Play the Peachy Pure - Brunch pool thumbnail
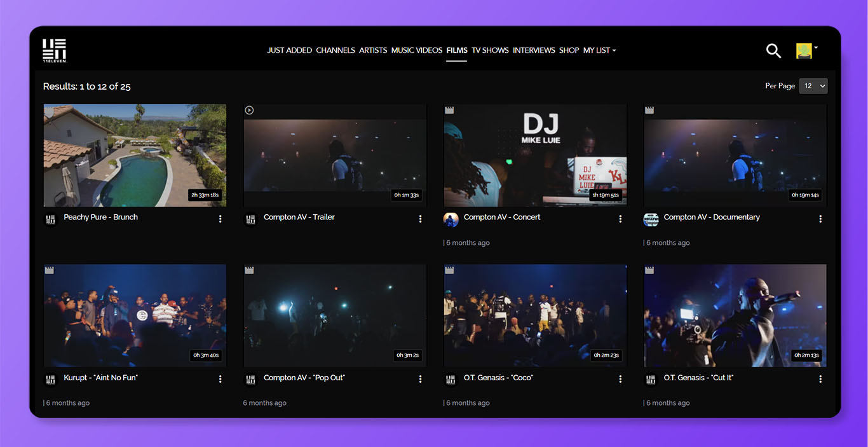 pos(135,155)
